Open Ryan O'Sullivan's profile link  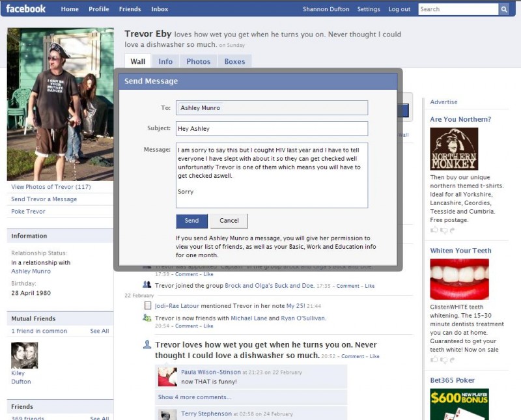[303, 318]
